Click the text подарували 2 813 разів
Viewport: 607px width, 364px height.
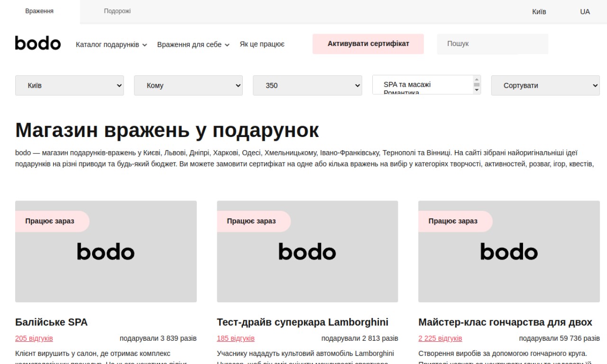359,338
